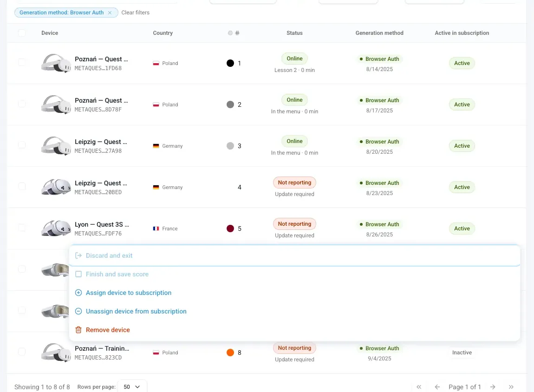Viewport: 534px width, 392px height.
Task: Go to the last page arrow
Action: click(x=511, y=386)
